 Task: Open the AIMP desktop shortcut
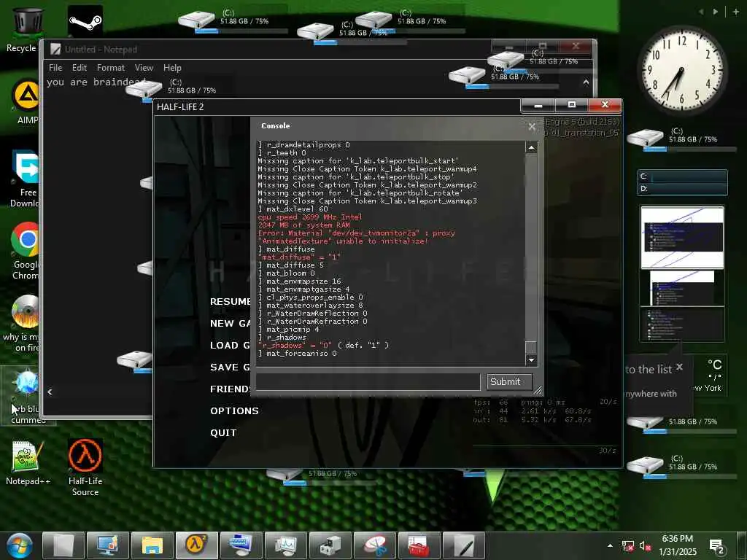(x=26, y=101)
